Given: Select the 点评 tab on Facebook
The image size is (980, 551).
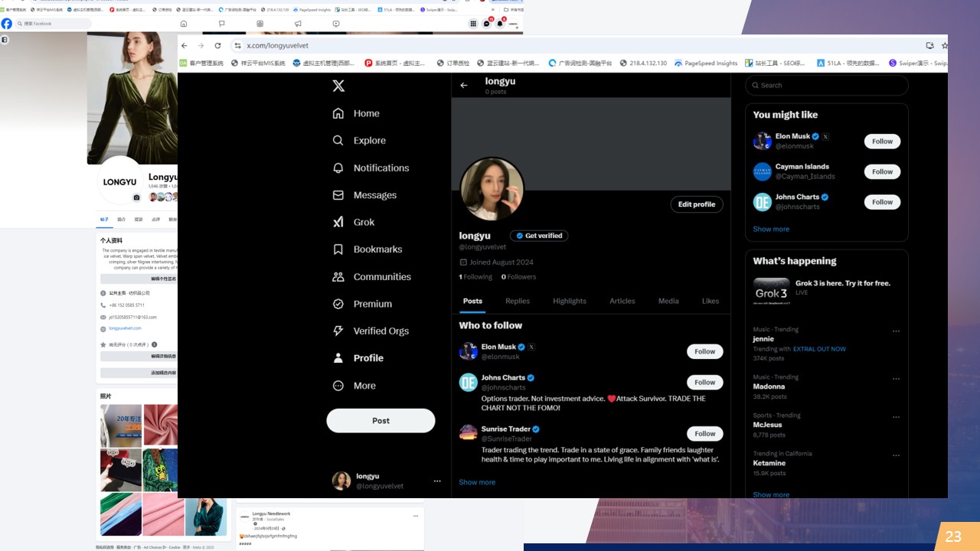Looking at the screenshot, I should coord(155,220).
